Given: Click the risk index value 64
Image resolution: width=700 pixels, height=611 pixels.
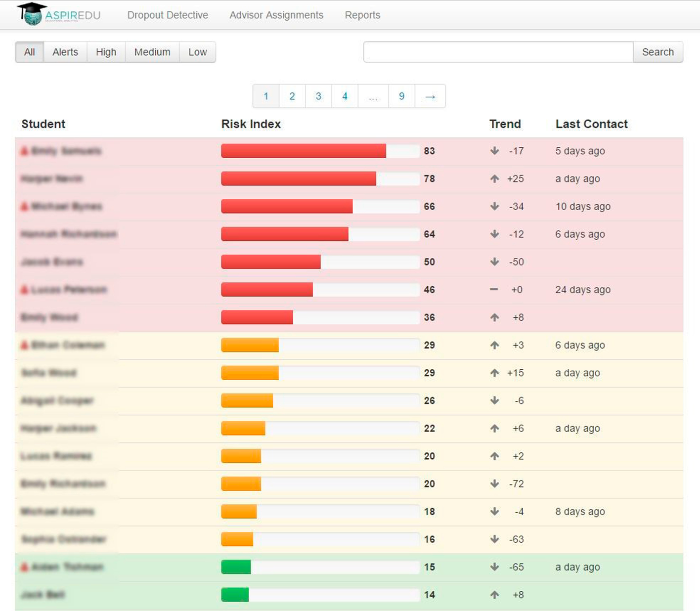Looking at the screenshot, I should coord(430,234).
